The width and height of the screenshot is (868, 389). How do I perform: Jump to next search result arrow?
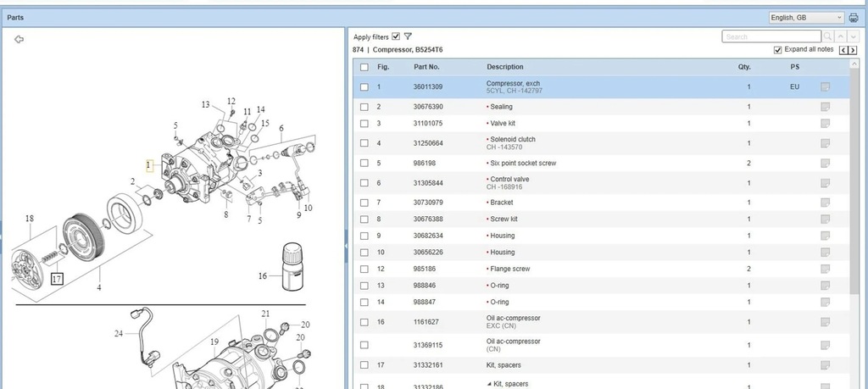(x=853, y=36)
